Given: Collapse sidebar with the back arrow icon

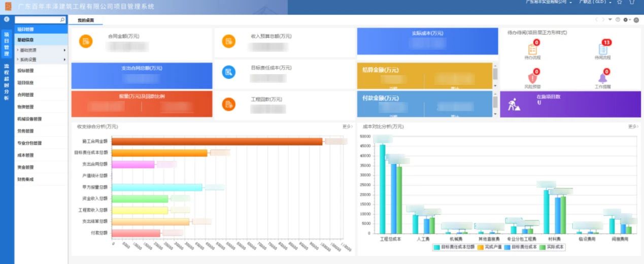Looking at the screenshot, I should tap(7, 19).
